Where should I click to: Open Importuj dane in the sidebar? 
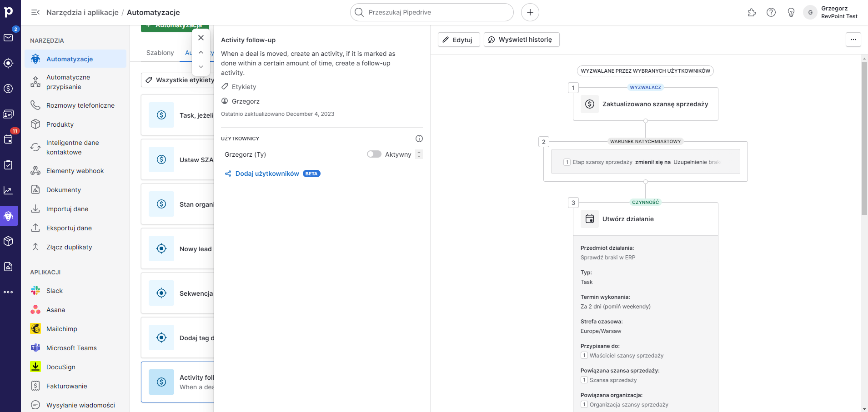point(76,209)
